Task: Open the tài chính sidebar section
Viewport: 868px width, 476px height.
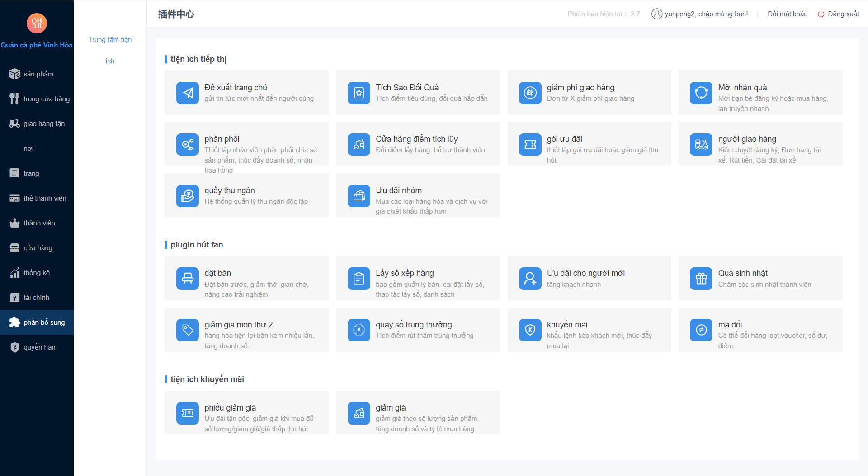Action: [x=36, y=298]
